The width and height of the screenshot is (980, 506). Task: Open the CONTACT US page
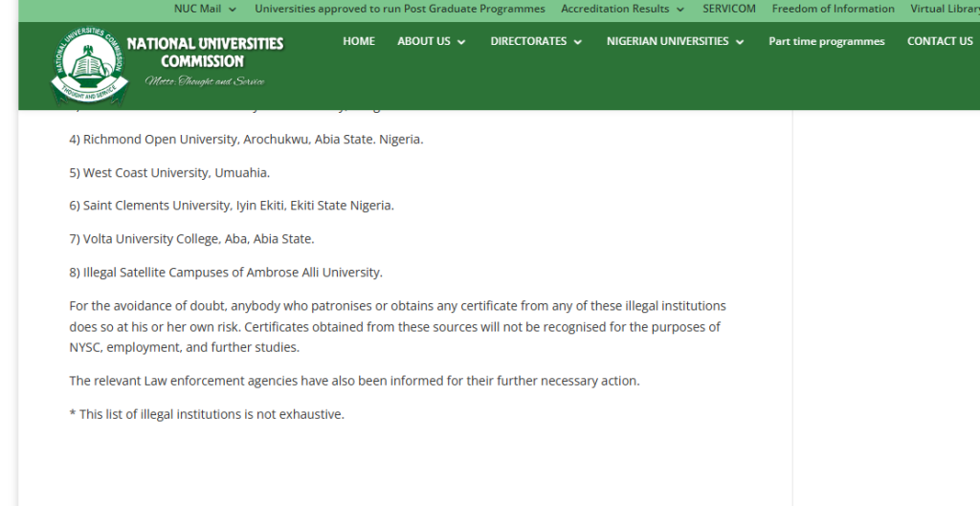point(940,41)
